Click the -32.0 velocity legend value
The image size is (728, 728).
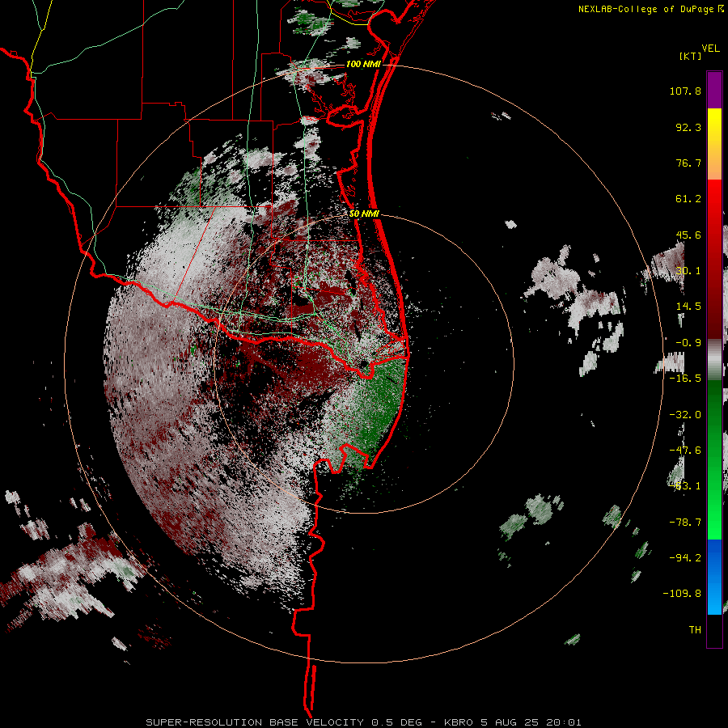point(685,415)
